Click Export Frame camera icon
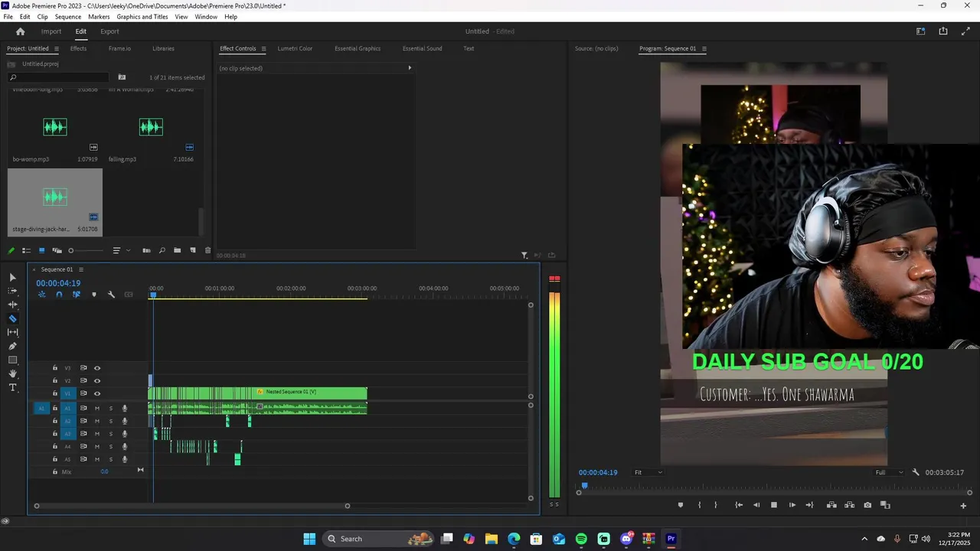The height and width of the screenshot is (551, 980). pyautogui.click(x=867, y=505)
